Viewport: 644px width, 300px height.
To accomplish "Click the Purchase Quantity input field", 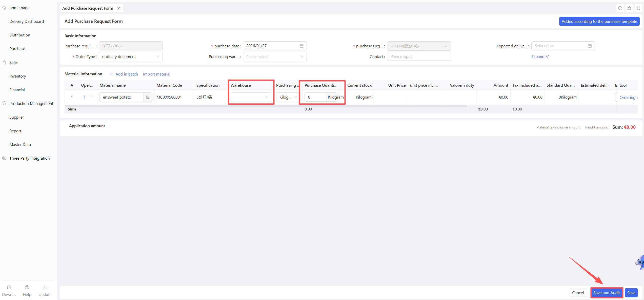I will (x=315, y=97).
